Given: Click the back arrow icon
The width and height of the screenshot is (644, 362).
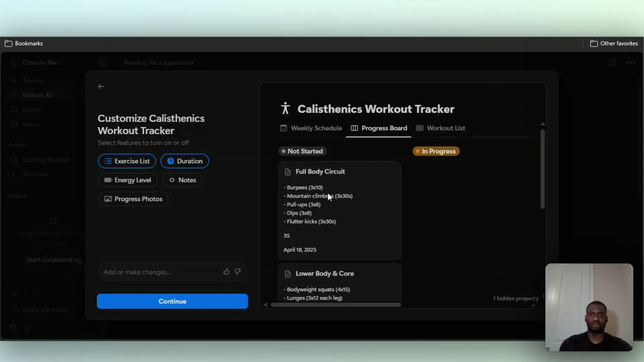Looking at the screenshot, I should point(101,86).
